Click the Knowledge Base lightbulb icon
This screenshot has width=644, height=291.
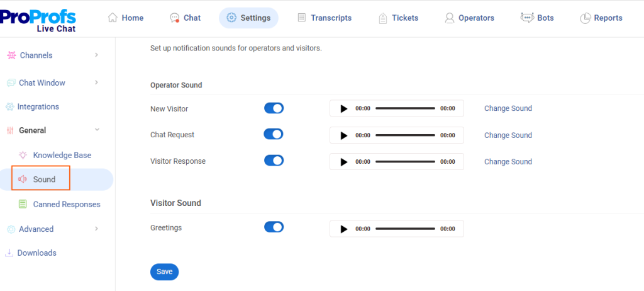[x=23, y=155]
